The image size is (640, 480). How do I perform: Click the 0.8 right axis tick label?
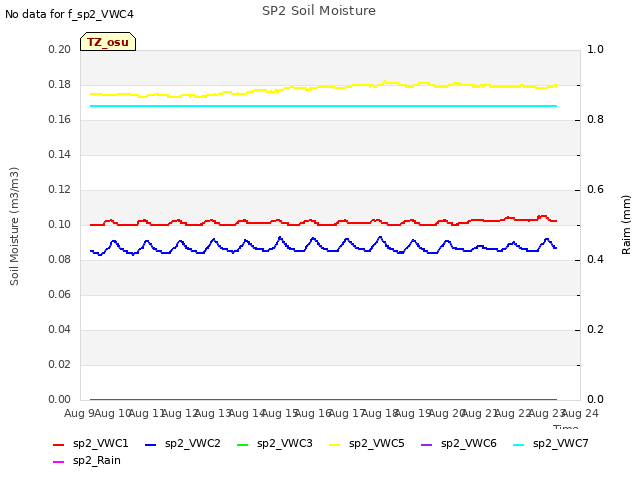pyautogui.click(x=595, y=120)
